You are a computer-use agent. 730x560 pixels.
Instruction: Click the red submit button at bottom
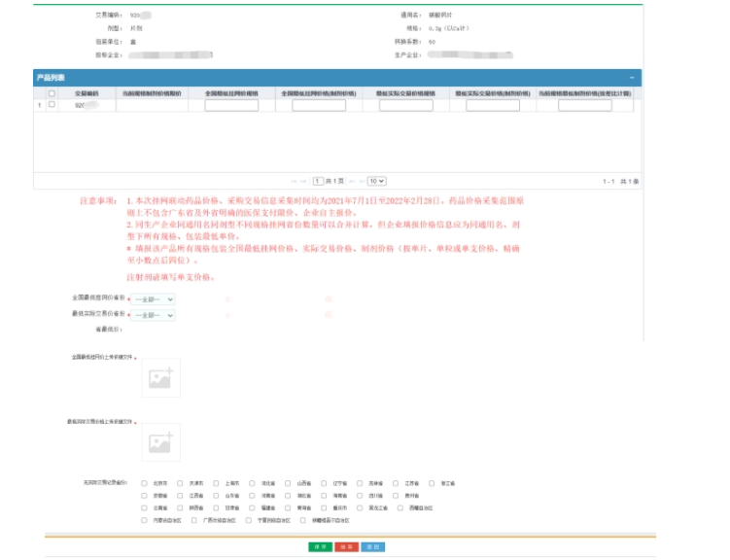pyautogui.click(x=345, y=547)
